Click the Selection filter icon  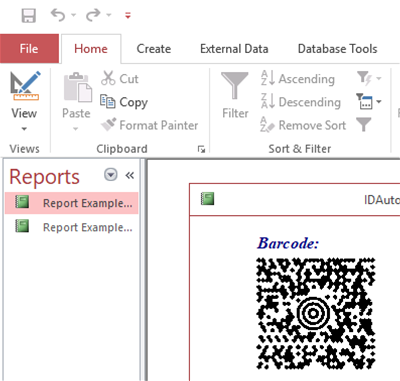[364, 79]
